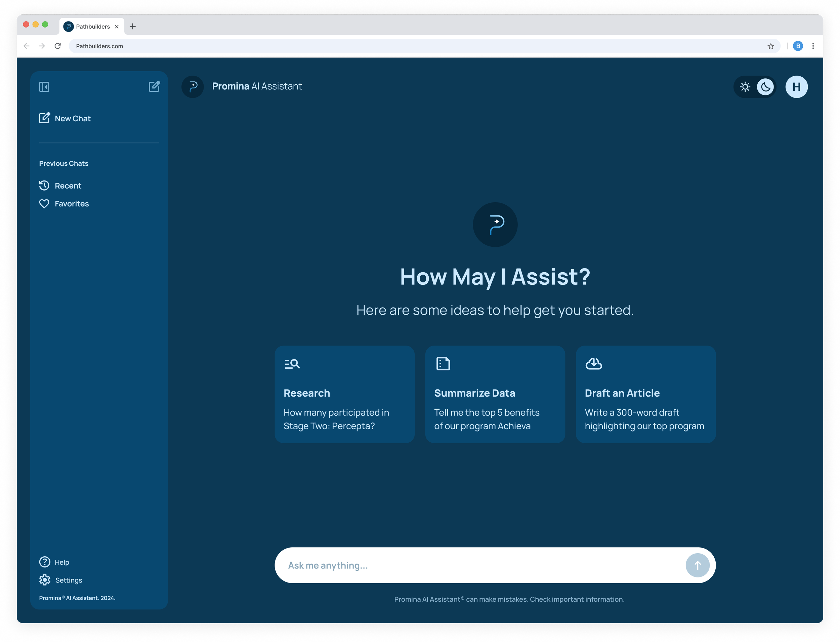The height and width of the screenshot is (642, 840).
Task: Open Recent chats history
Action: click(60, 186)
